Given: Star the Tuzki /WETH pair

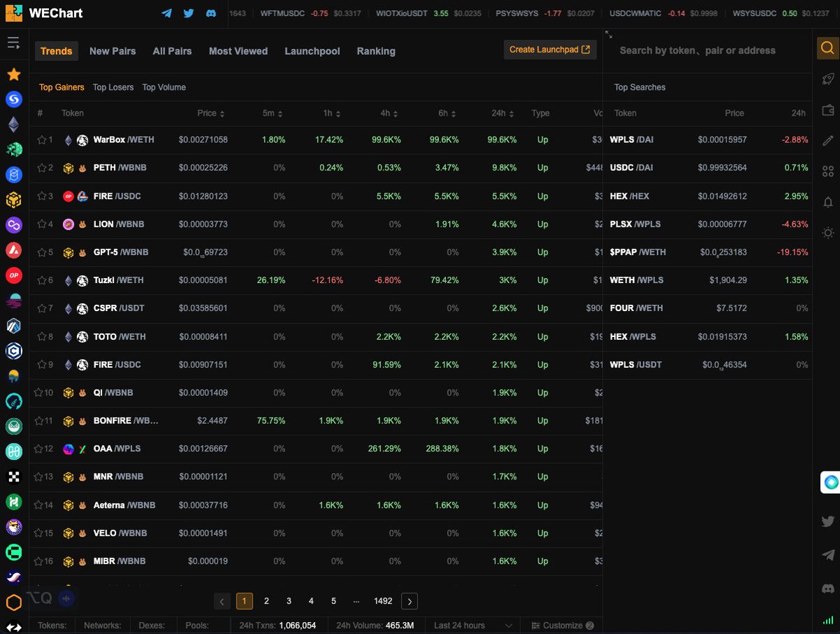Looking at the screenshot, I should point(41,280).
